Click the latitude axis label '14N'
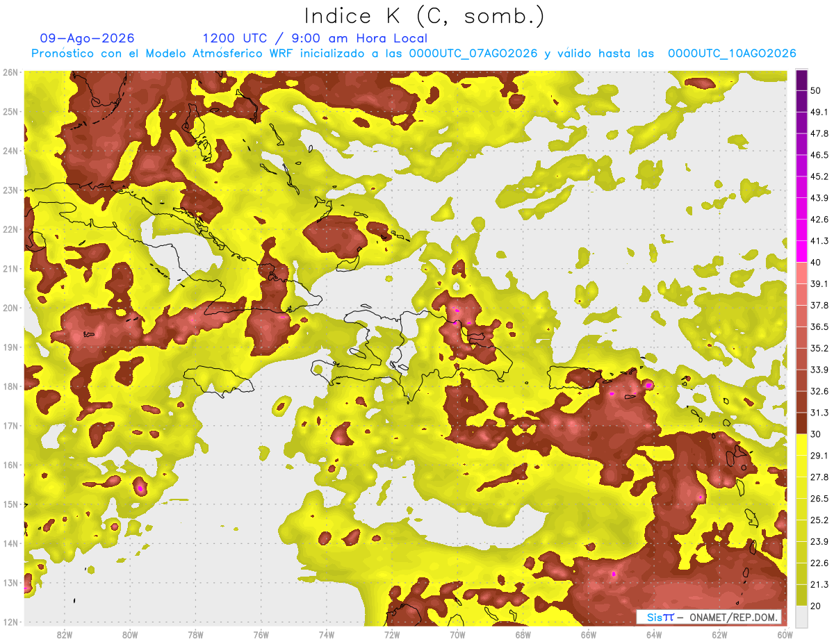Image resolution: width=834 pixels, height=644 pixels. (x=10, y=543)
